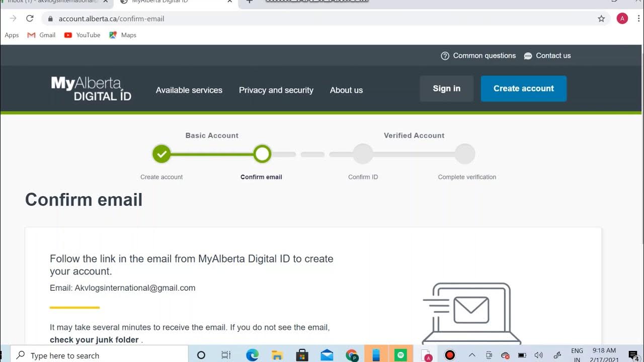Click the completed Create account step checkmark
Viewport: 644px width, 362px height.
(162, 154)
